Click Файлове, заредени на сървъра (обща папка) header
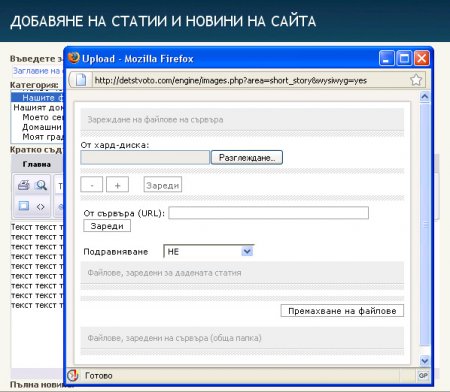The image size is (450, 392). tap(242, 338)
